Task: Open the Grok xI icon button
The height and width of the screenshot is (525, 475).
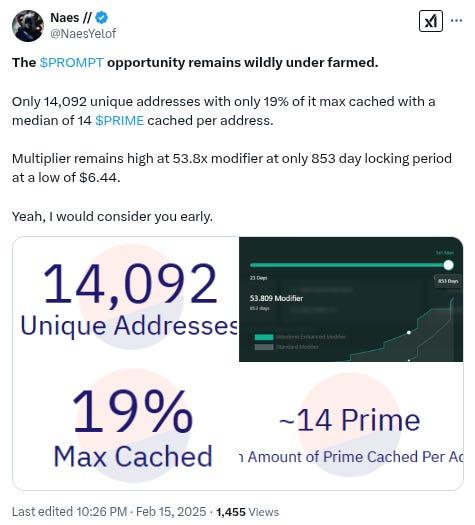Action: coord(430,21)
